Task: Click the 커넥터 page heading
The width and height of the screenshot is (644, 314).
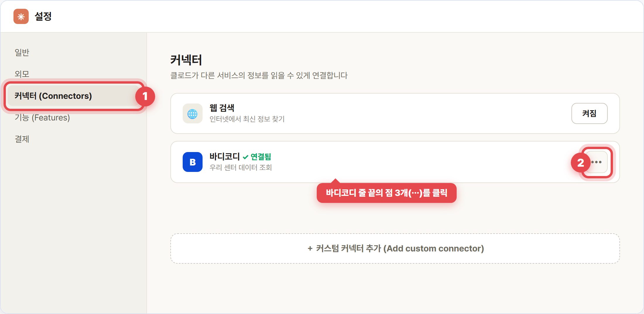Action: (186, 60)
